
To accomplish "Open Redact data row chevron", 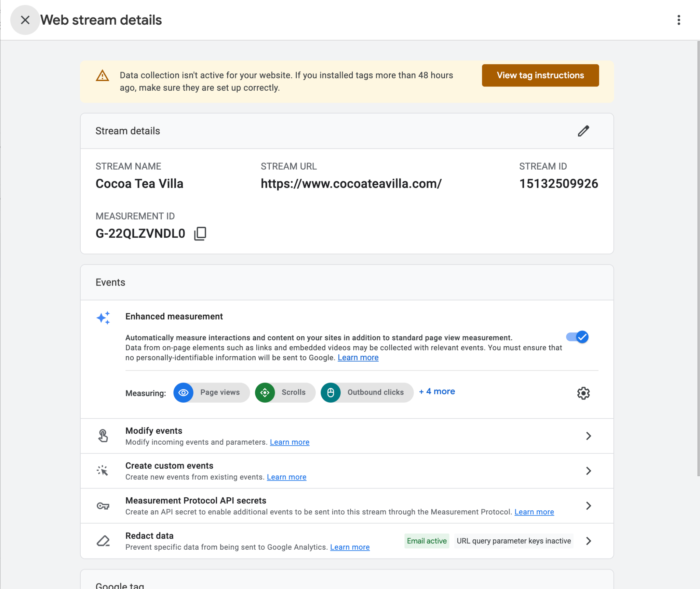I will pyautogui.click(x=588, y=541).
